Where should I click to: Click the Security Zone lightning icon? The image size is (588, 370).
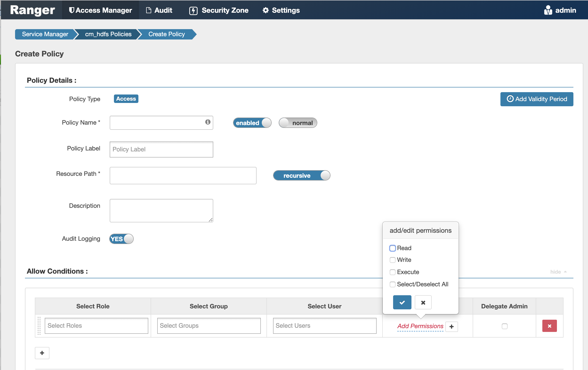tap(193, 10)
